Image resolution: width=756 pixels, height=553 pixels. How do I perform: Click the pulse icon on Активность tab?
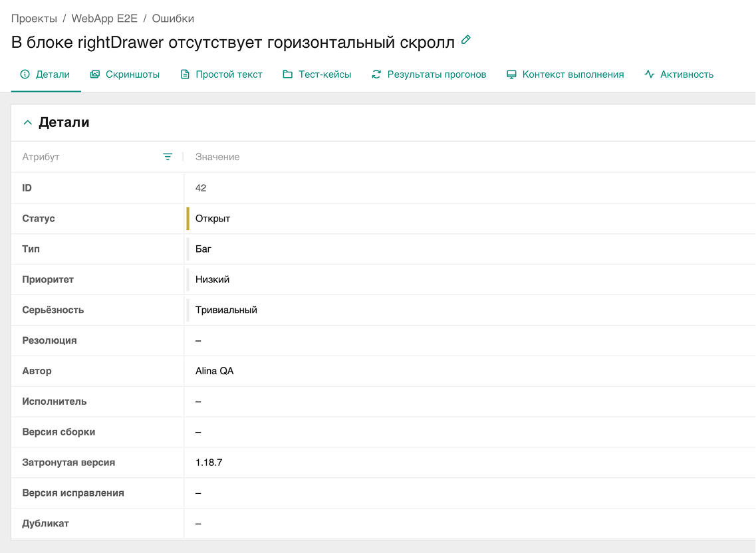[650, 74]
